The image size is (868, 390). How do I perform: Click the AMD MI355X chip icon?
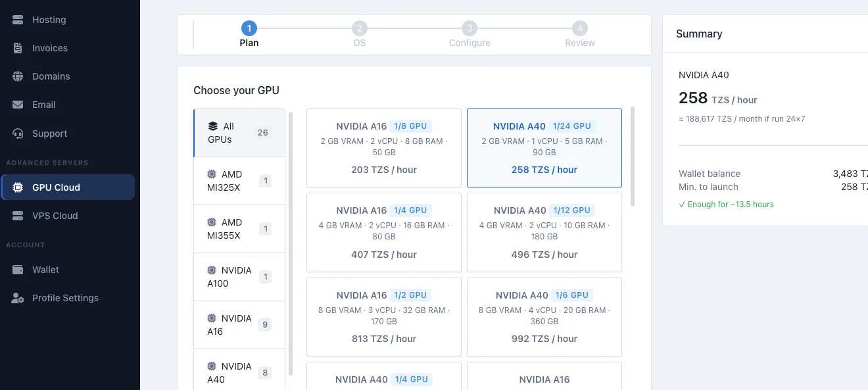212,222
